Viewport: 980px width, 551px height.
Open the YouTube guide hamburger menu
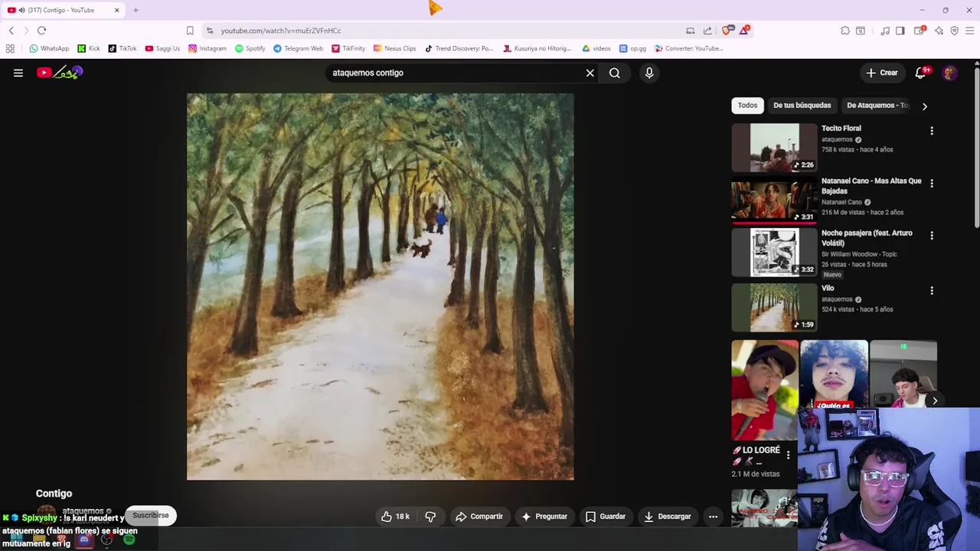point(18,73)
